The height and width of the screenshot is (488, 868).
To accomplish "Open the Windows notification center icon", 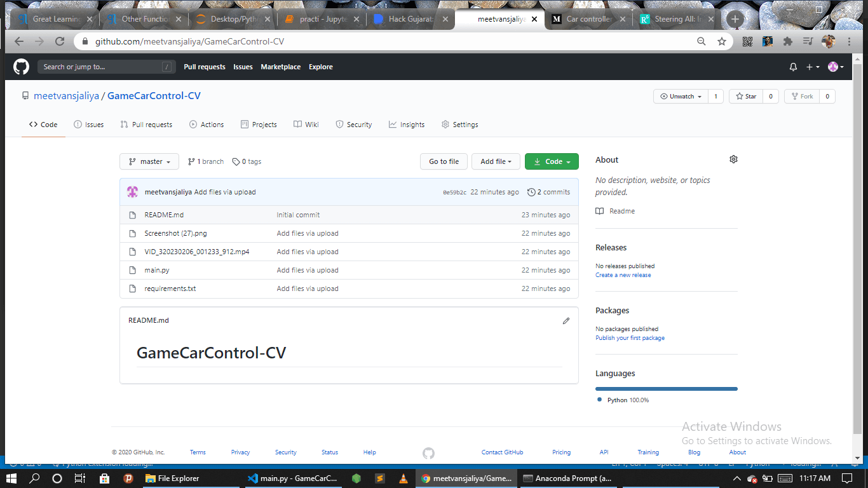I will pyautogui.click(x=847, y=478).
